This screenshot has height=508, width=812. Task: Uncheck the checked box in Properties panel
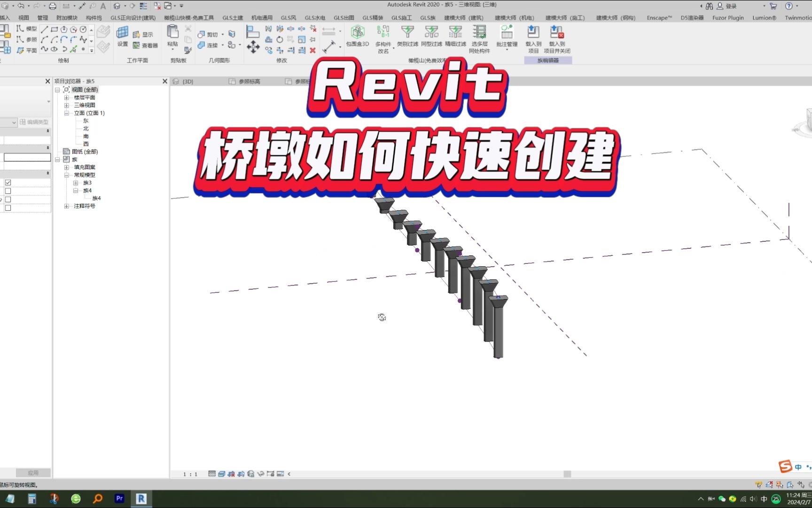point(8,183)
